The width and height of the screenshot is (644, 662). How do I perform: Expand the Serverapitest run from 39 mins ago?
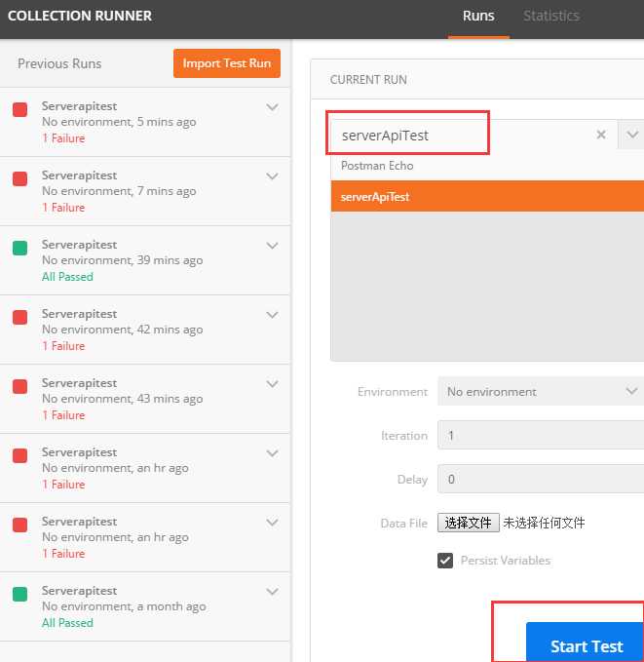272,246
